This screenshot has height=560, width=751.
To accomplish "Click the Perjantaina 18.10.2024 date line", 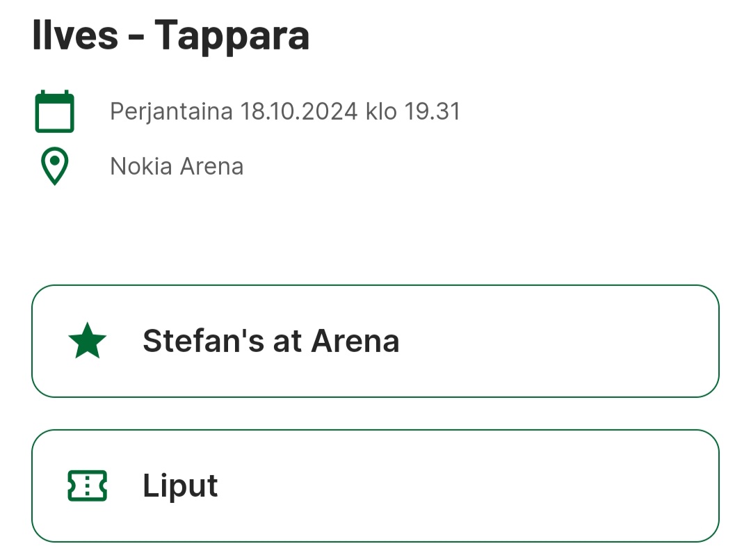I will tap(285, 111).
